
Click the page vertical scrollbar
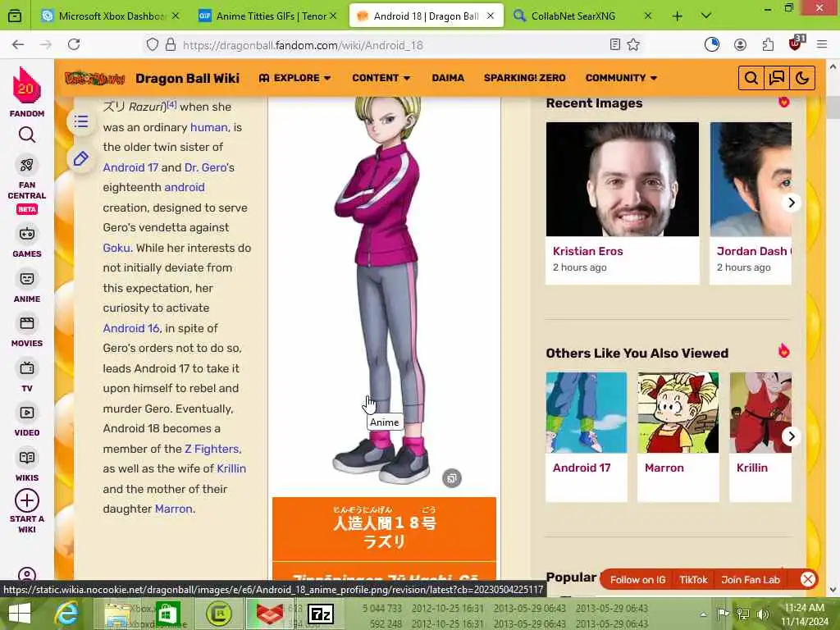click(x=833, y=326)
